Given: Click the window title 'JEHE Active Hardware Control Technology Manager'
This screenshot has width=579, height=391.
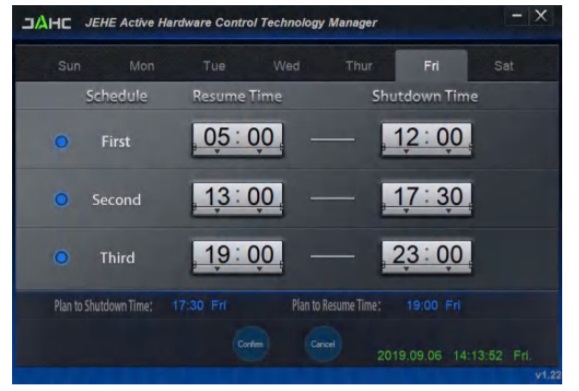Looking at the screenshot, I should coord(231,23).
